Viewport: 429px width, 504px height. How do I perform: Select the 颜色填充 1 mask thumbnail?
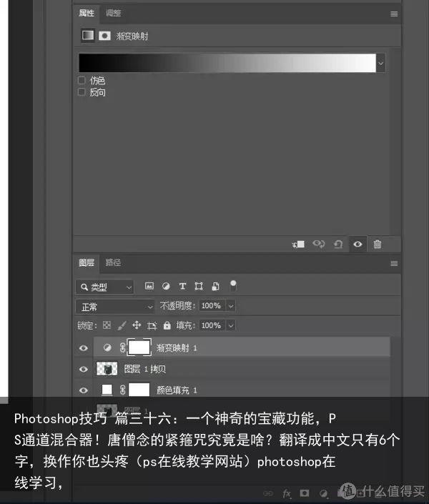139,390
